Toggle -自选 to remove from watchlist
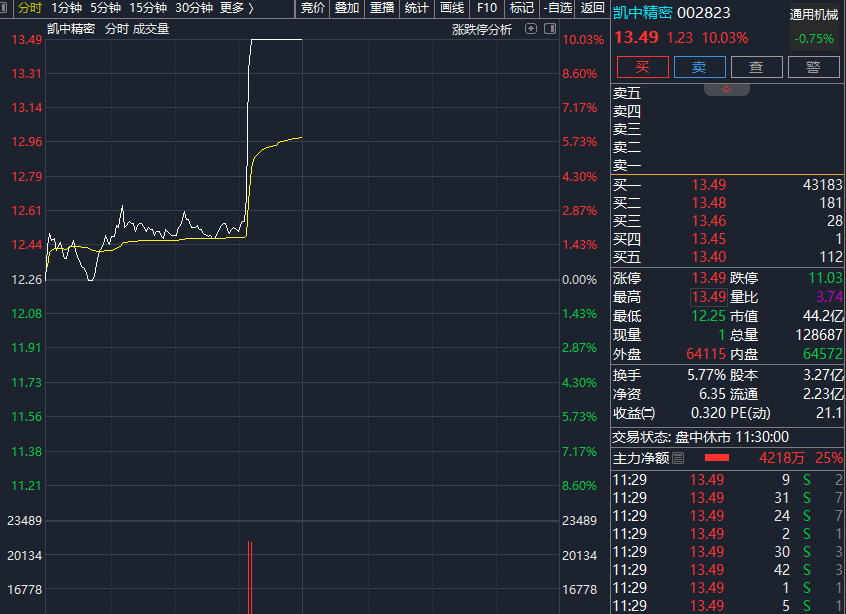This screenshot has height=614, width=846. coord(557,8)
